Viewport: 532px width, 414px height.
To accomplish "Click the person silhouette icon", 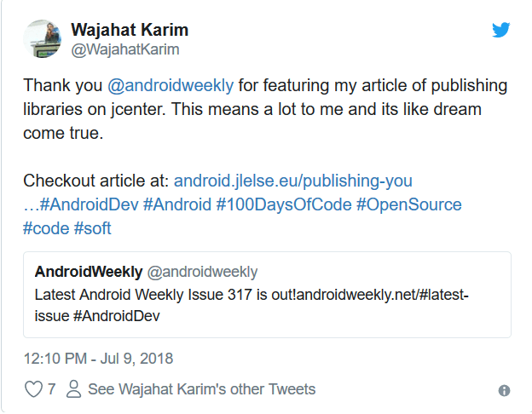I will [73, 388].
